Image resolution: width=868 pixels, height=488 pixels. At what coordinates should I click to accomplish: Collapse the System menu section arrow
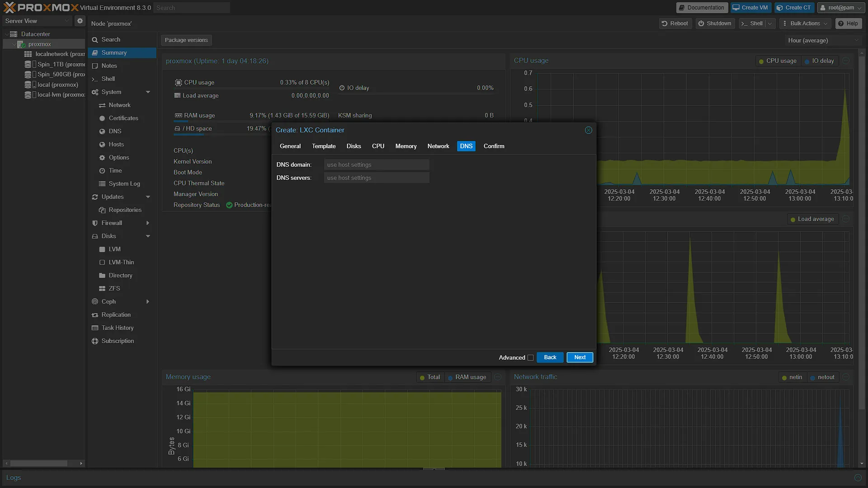(x=148, y=92)
